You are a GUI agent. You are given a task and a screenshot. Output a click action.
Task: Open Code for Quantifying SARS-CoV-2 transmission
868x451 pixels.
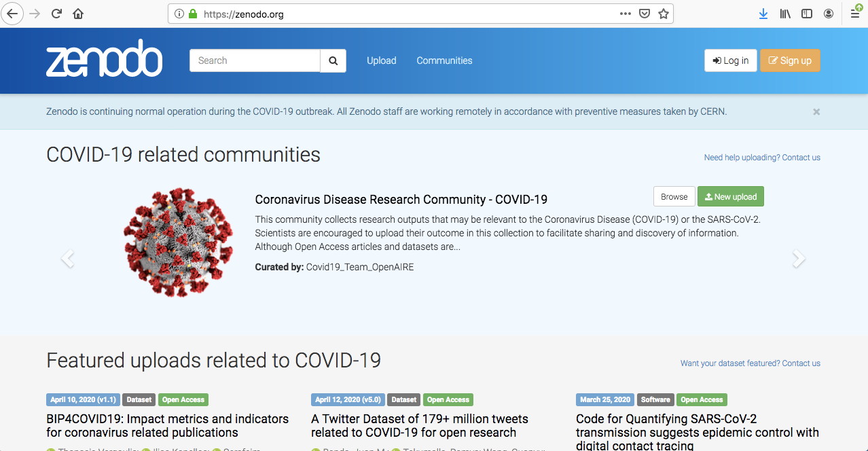[698, 433]
